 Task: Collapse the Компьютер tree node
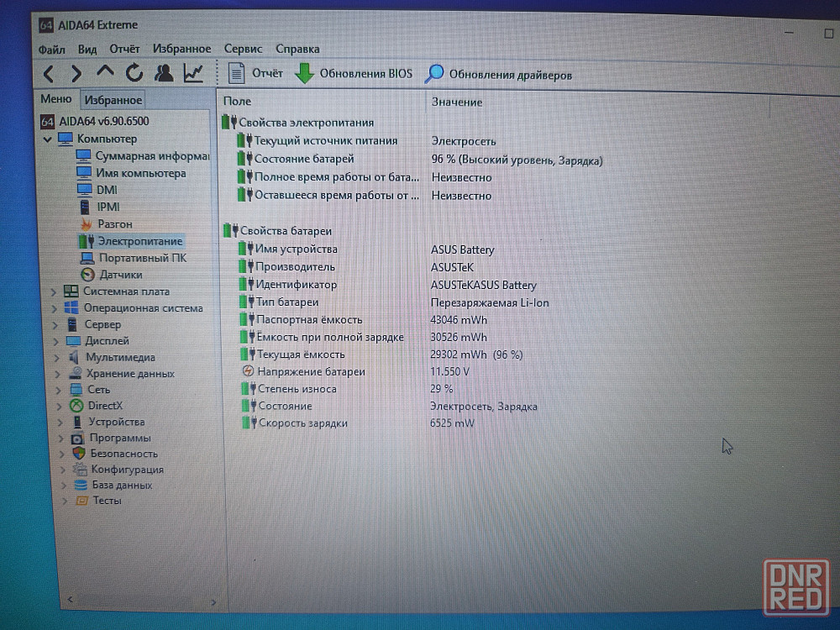point(47,139)
